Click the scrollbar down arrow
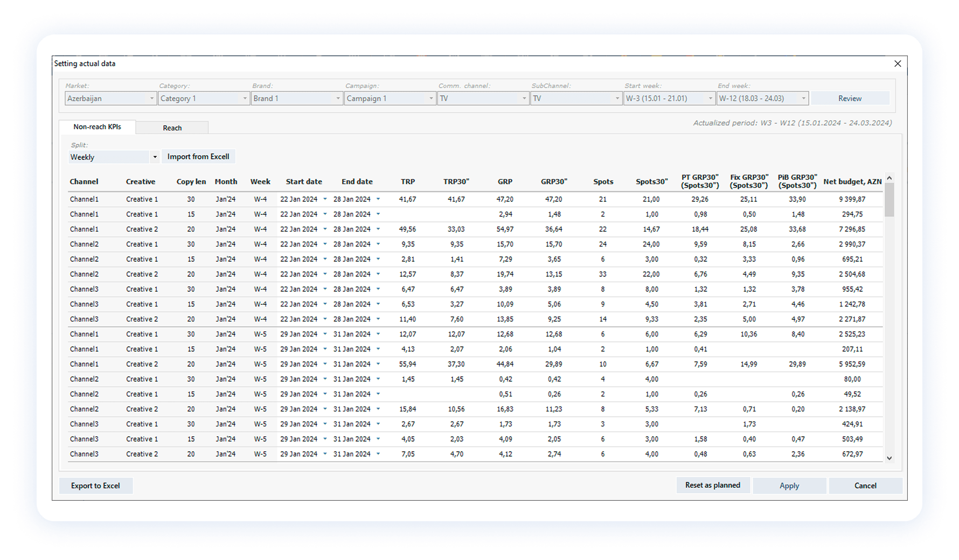Screen dimensions: 959x560 tap(889, 458)
